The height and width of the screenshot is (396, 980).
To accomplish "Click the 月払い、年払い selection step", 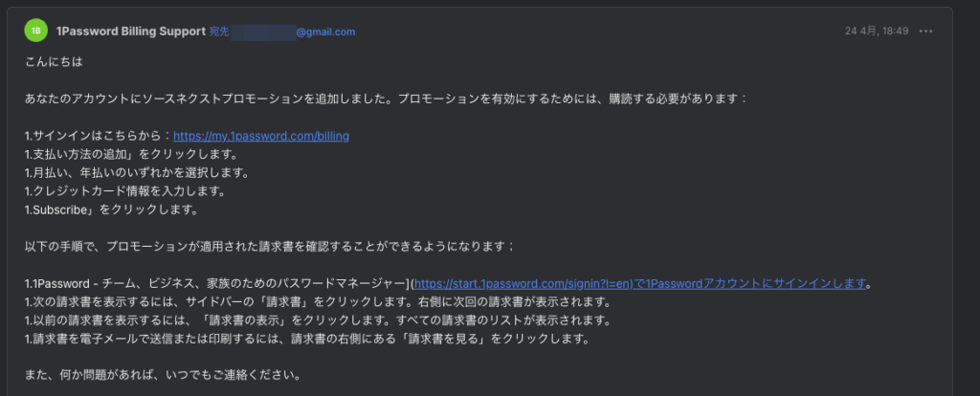I will (x=137, y=173).
